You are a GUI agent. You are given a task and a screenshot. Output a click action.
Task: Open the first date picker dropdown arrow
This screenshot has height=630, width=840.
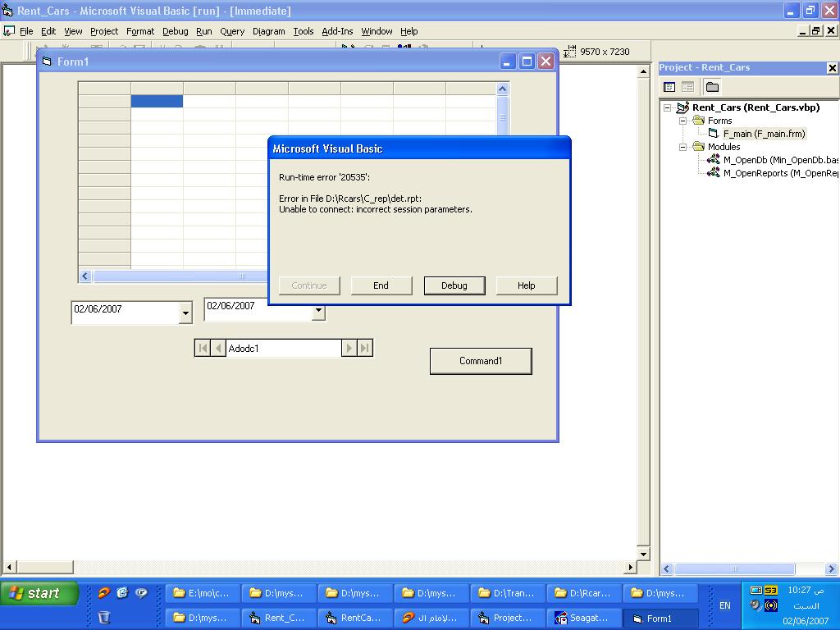click(185, 313)
